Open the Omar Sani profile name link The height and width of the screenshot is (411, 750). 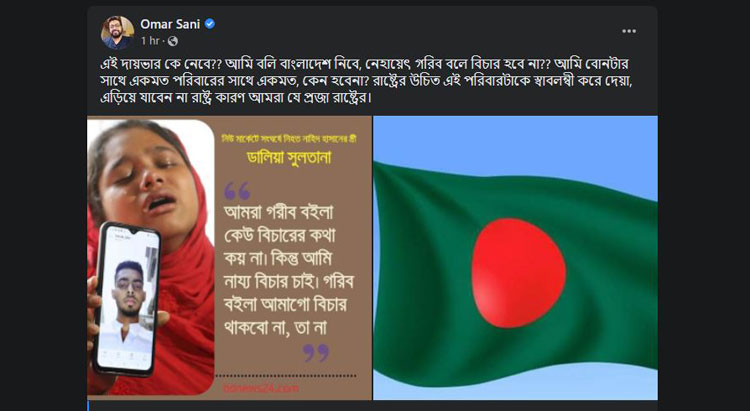tap(170, 24)
